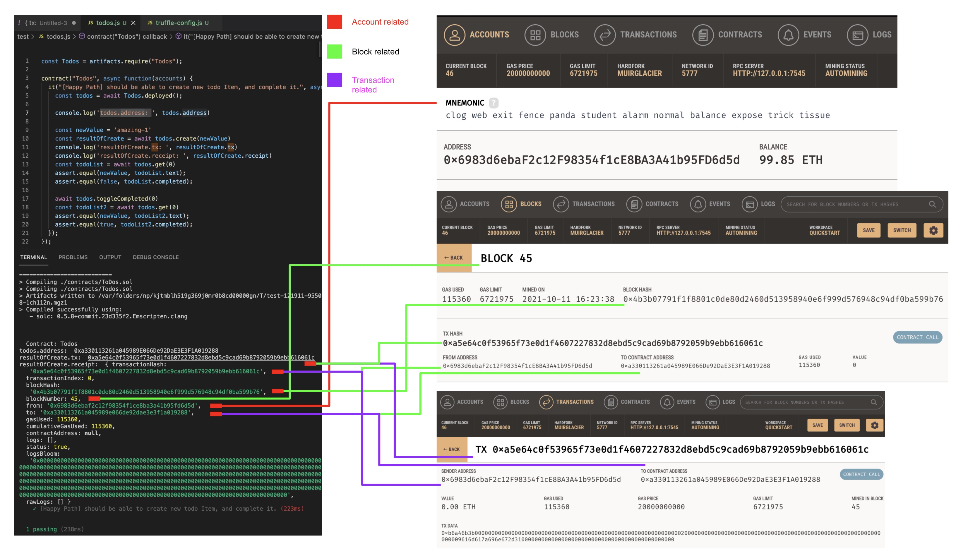The width and height of the screenshot is (980, 549).
Task: Click SAVE button in Block 45 window
Action: pos(868,230)
